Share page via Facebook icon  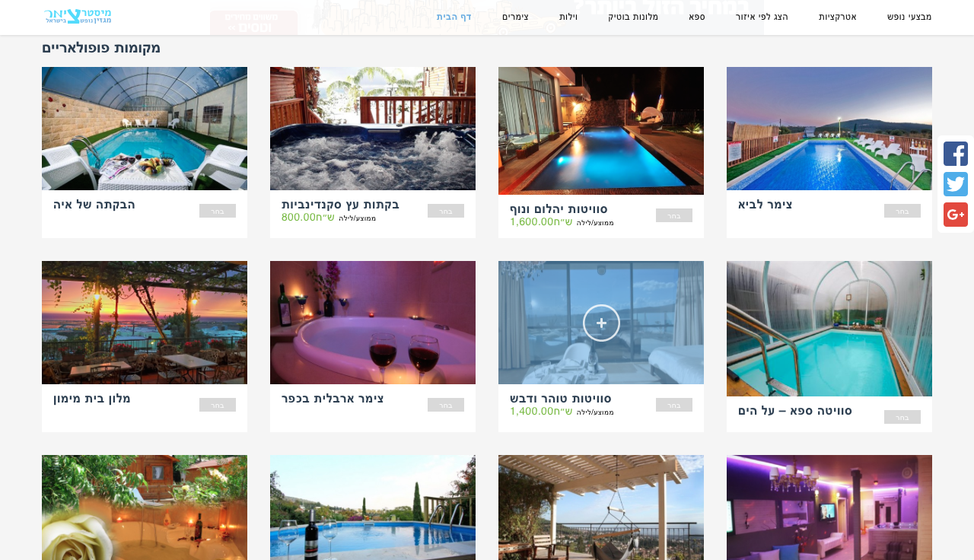[956, 154]
